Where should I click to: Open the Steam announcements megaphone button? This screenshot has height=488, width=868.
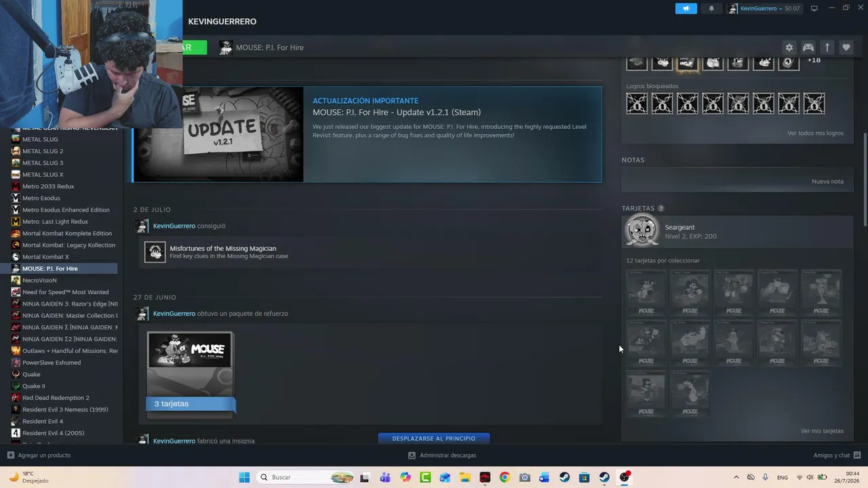(x=686, y=8)
